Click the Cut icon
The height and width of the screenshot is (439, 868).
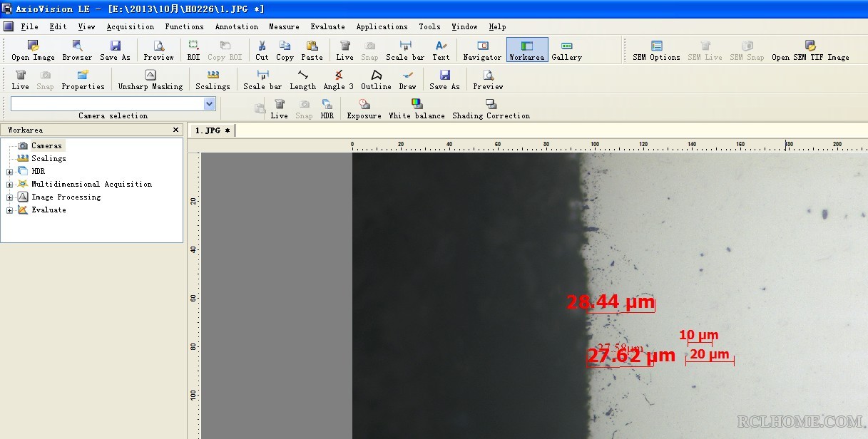[262, 50]
